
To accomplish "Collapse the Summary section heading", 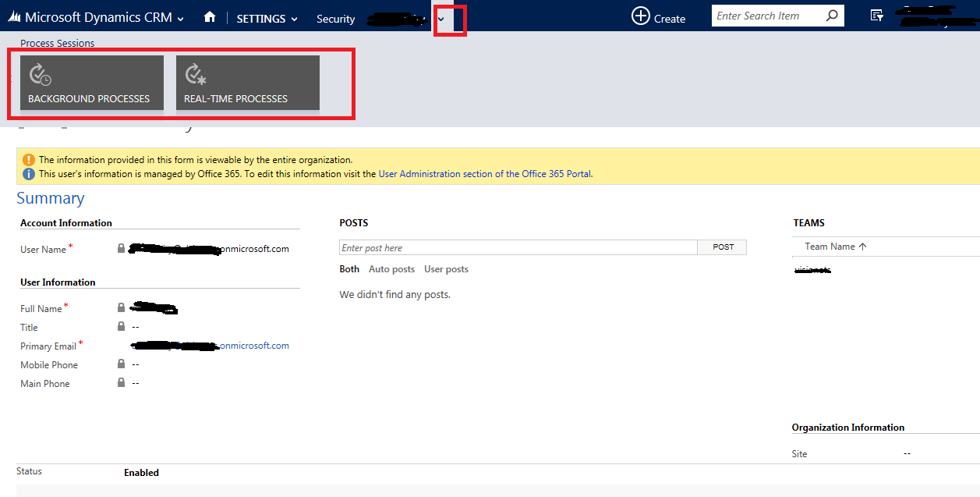I will (51, 198).
